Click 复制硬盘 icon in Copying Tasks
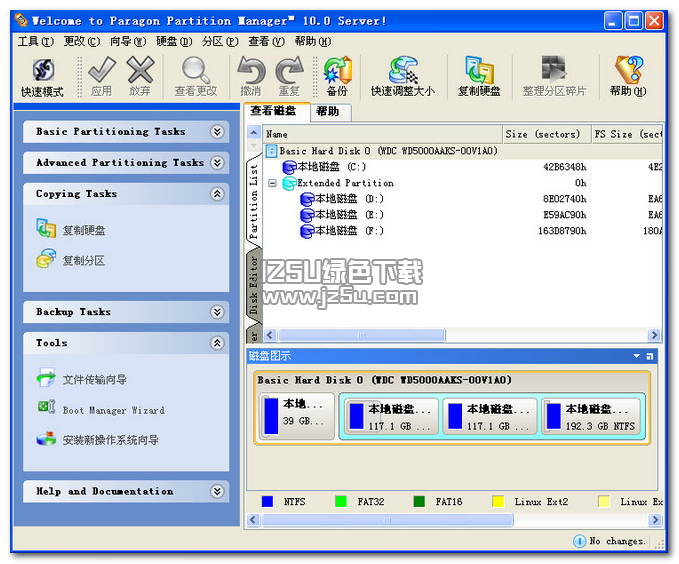The height and width of the screenshot is (564, 679). click(46, 229)
